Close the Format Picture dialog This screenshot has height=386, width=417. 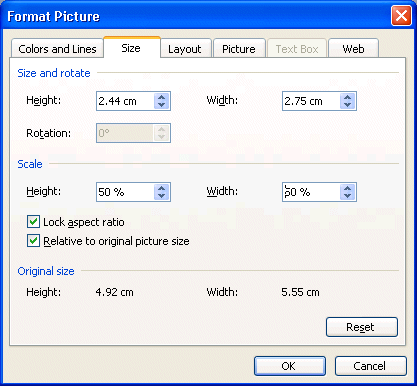pyautogui.click(x=401, y=15)
